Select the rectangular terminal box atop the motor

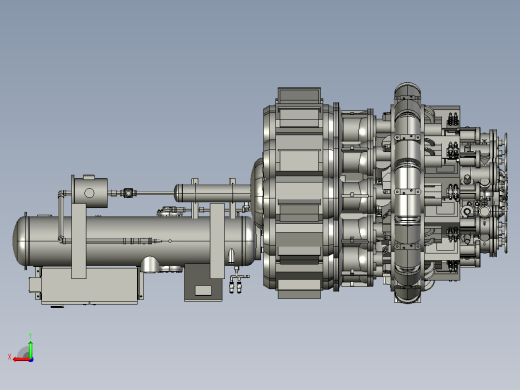click(299, 95)
